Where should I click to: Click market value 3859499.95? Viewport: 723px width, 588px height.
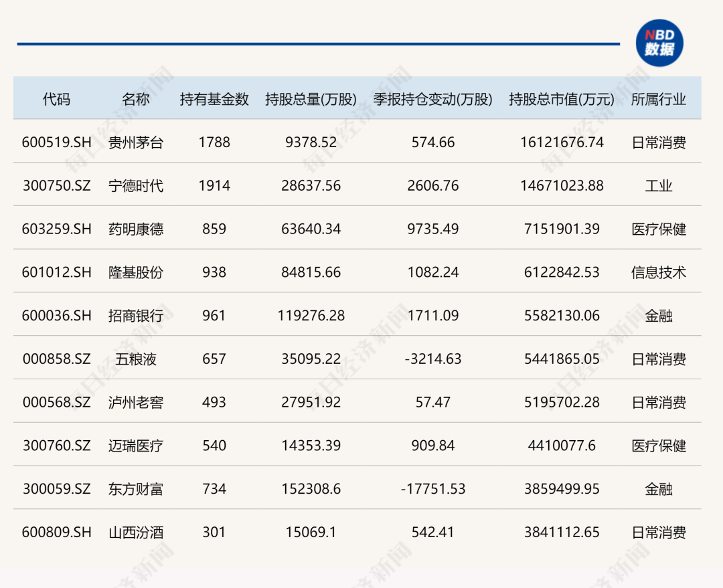tap(562, 489)
